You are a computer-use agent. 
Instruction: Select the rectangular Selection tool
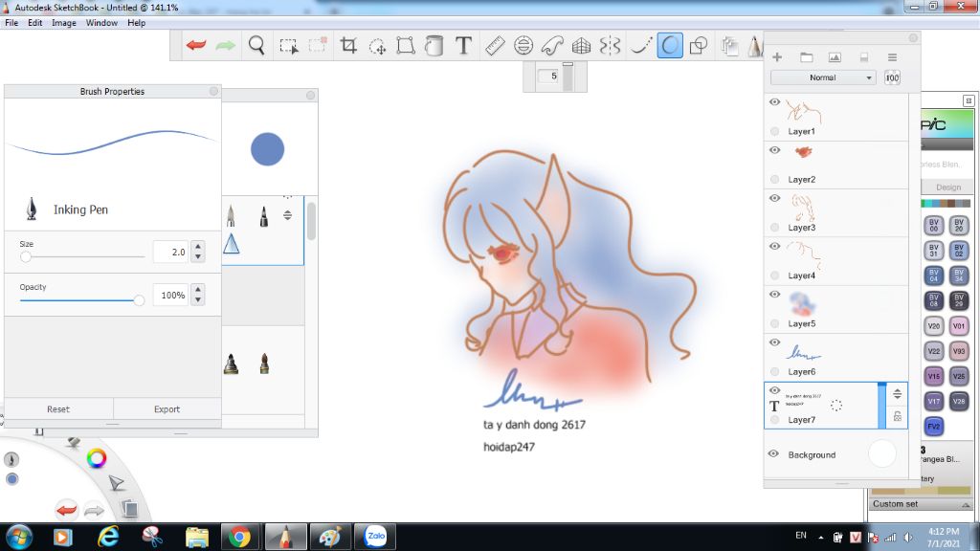click(x=288, y=46)
